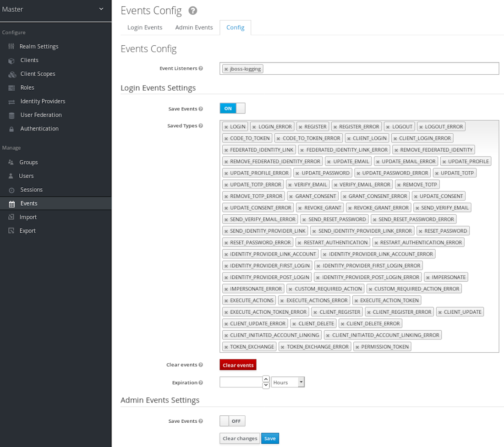Click the Saved Types help tooltip icon
The image size is (504, 447).
[201, 126]
